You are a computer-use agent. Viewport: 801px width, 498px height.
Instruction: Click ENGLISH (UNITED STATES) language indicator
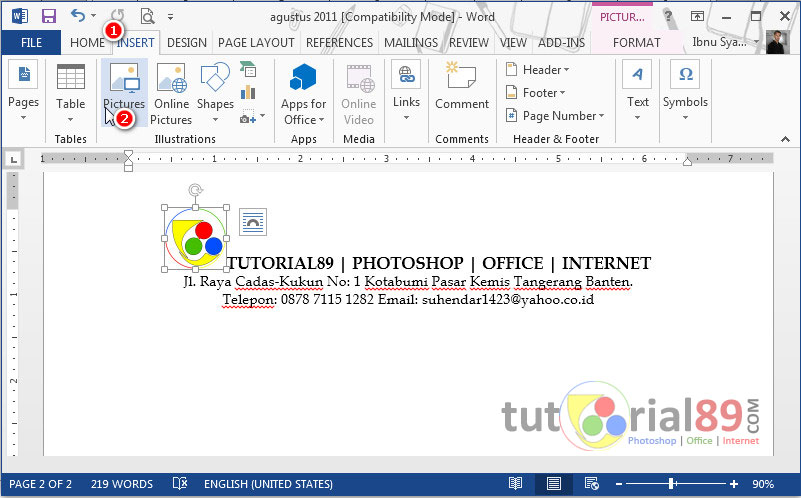click(x=268, y=484)
